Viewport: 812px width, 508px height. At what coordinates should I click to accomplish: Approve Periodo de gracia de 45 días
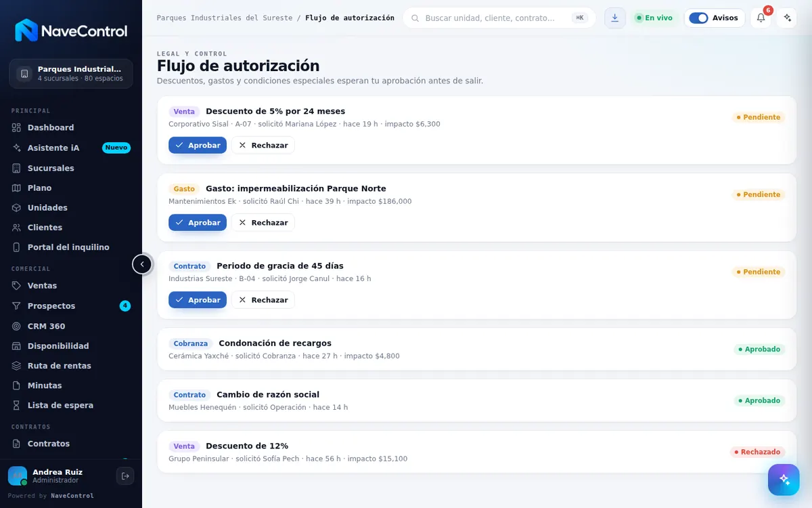(x=198, y=299)
